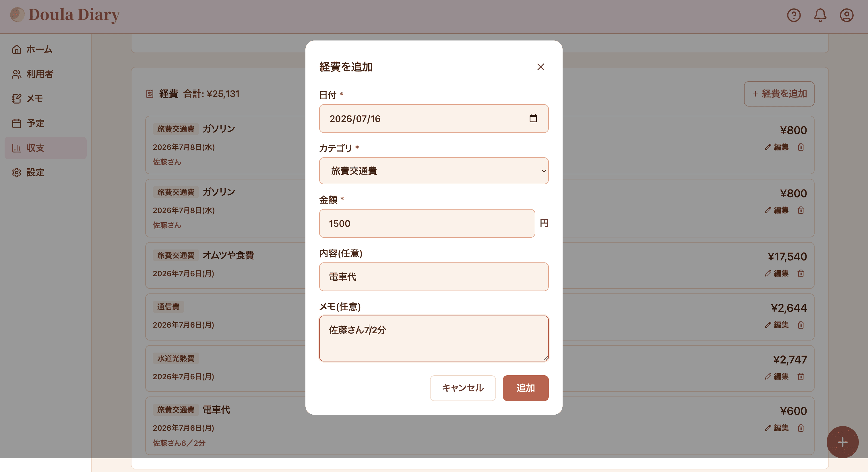Click the 佐藤さん6/2分 memo text
868x472 pixels.
[179, 443]
